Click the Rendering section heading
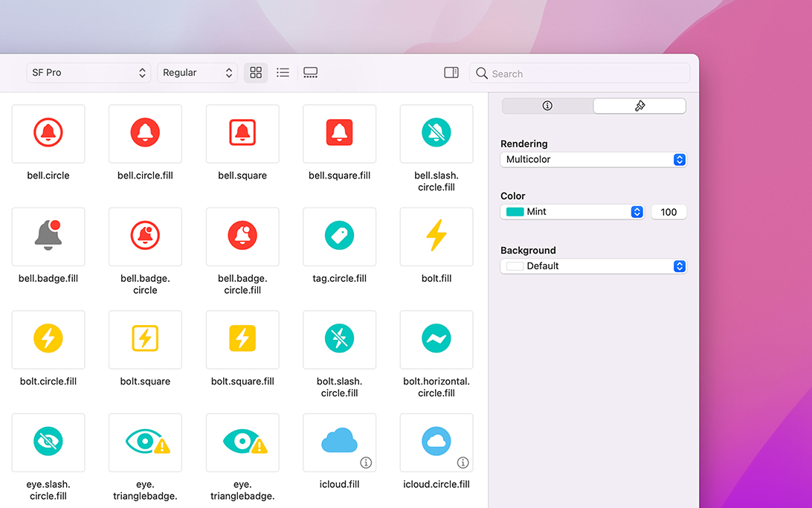Viewport: 812px width, 508px height. point(524,144)
